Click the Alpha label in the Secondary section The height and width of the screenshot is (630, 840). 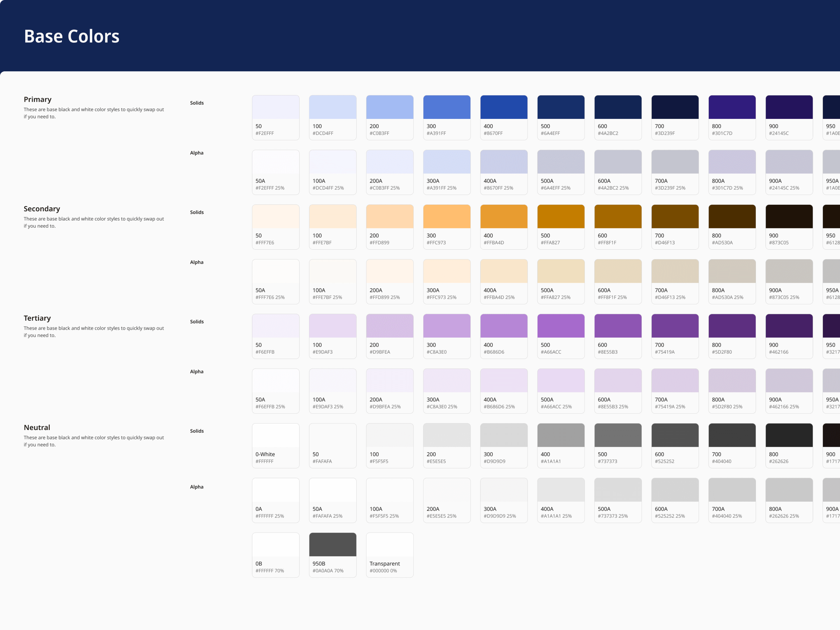tap(197, 262)
